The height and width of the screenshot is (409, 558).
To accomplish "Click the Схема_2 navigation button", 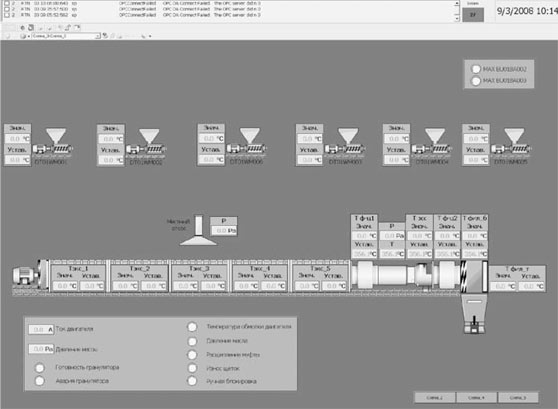I will pyautogui.click(x=435, y=397).
